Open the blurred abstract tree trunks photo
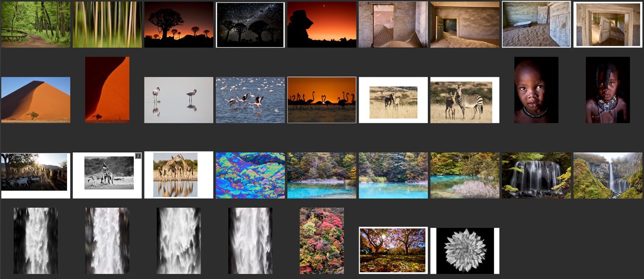644x279 pixels. 107,24
